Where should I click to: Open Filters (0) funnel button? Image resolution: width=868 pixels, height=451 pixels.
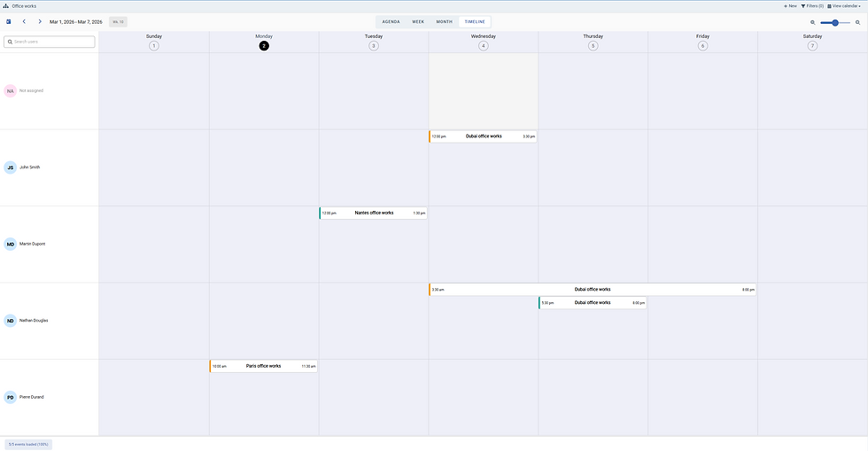[x=812, y=6]
